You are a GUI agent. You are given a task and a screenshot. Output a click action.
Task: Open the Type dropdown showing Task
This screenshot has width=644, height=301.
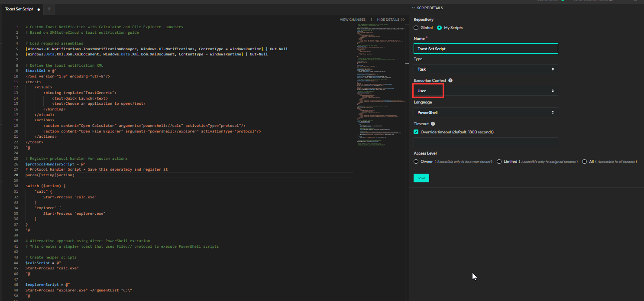(x=485, y=69)
